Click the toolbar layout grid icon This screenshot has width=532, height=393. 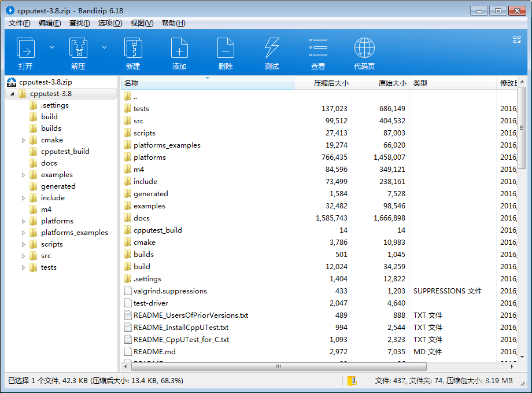[x=517, y=39]
